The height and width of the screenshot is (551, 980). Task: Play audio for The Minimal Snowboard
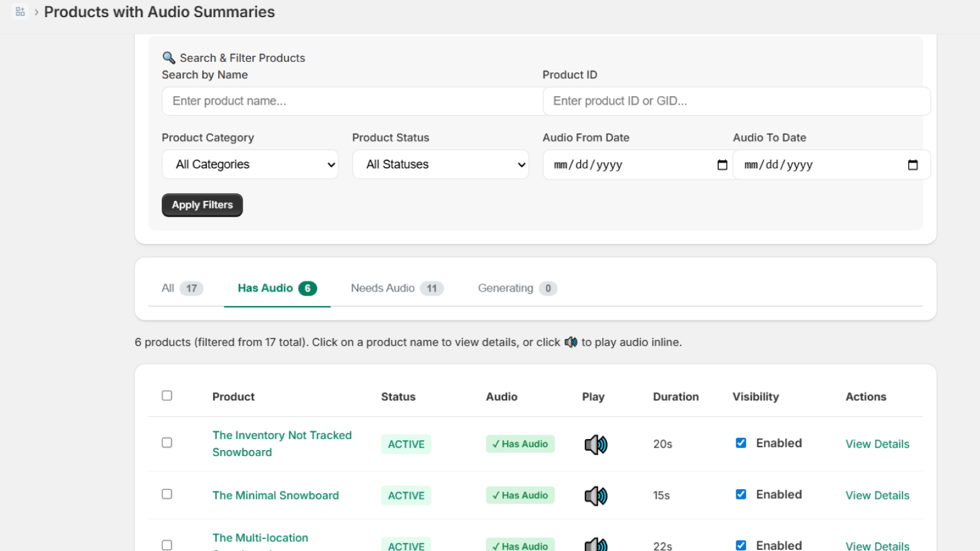point(595,496)
